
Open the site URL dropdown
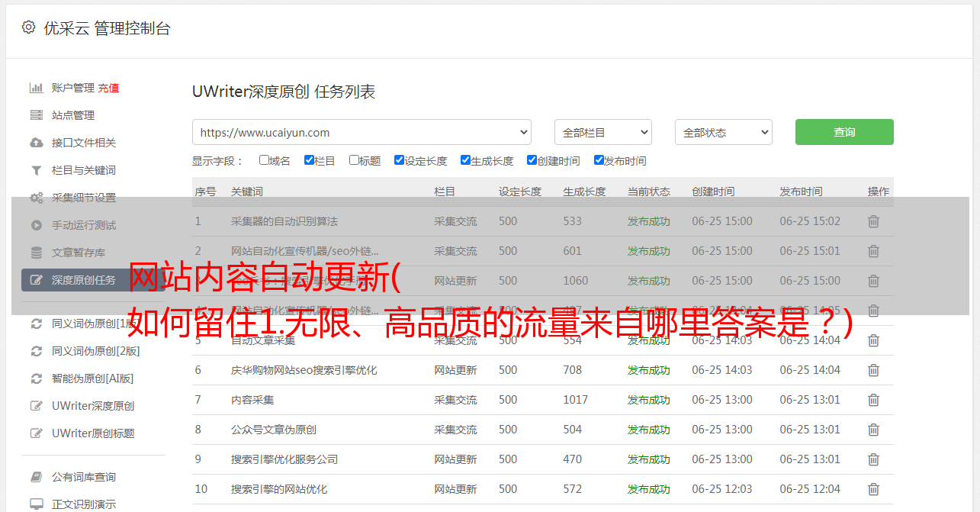click(361, 132)
